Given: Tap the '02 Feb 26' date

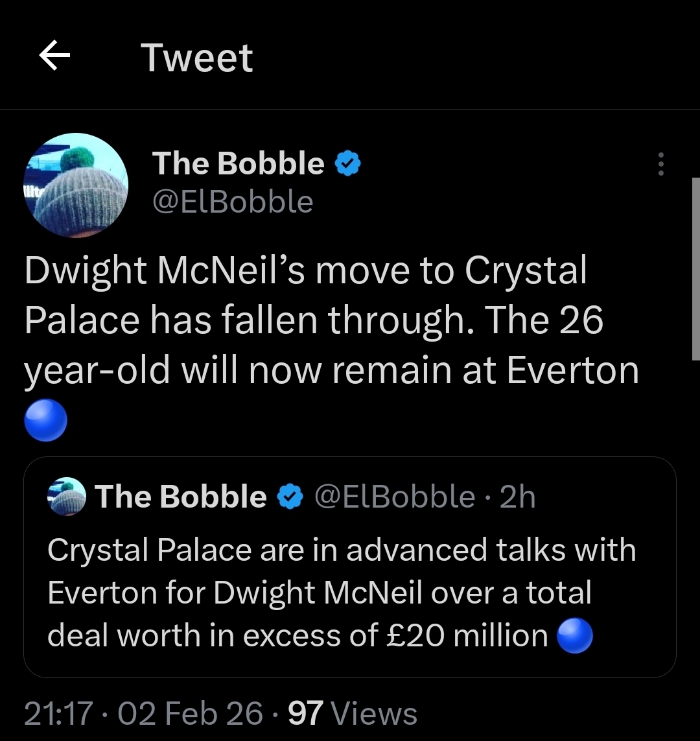Looking at the screenshot, I should click(x=182, y=713).
